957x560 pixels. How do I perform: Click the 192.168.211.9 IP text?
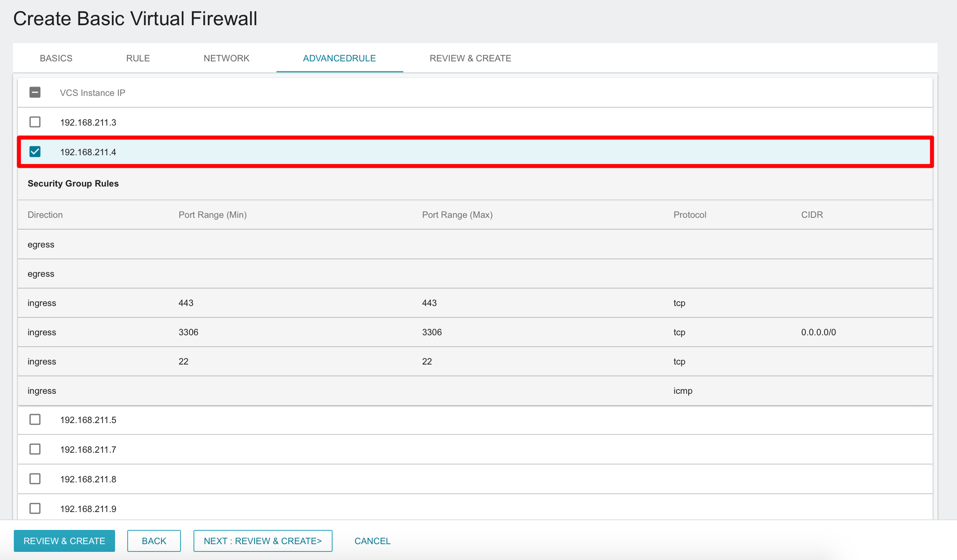(x=88, y=509)
